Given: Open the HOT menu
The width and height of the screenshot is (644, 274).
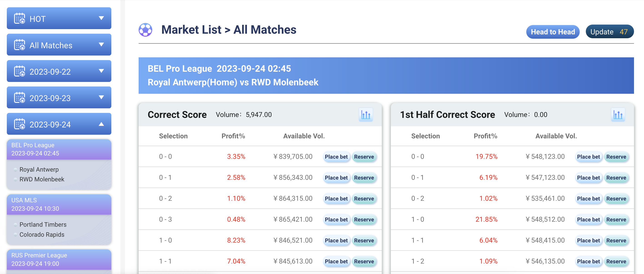Looking at the screenshot, I should pos(59,18).
